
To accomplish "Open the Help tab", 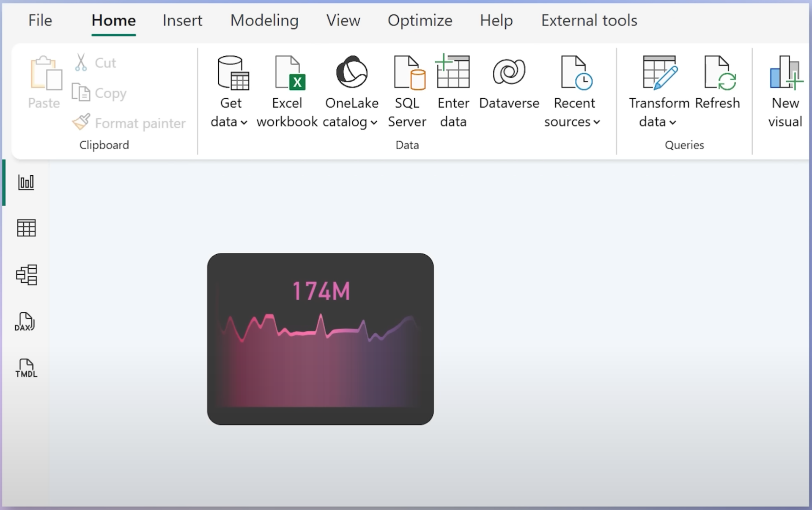I will coord(496,20).
